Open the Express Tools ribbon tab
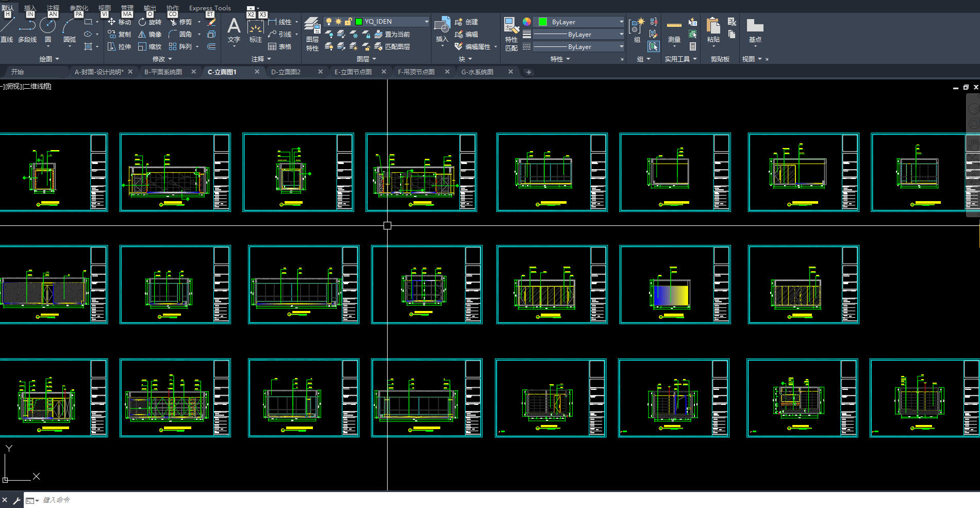The width and height of the screenshot is (980, 508). [210, 8]
